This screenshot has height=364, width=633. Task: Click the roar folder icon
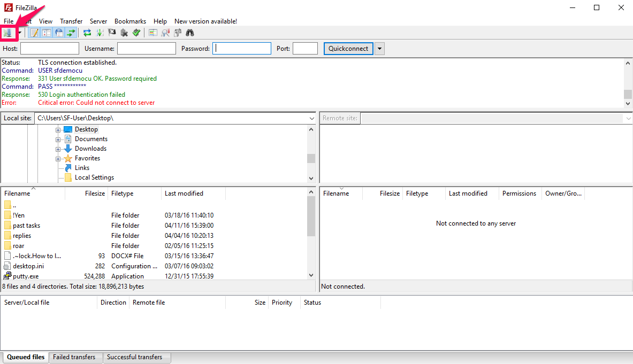pyautogui.click(x=7, y=245)
